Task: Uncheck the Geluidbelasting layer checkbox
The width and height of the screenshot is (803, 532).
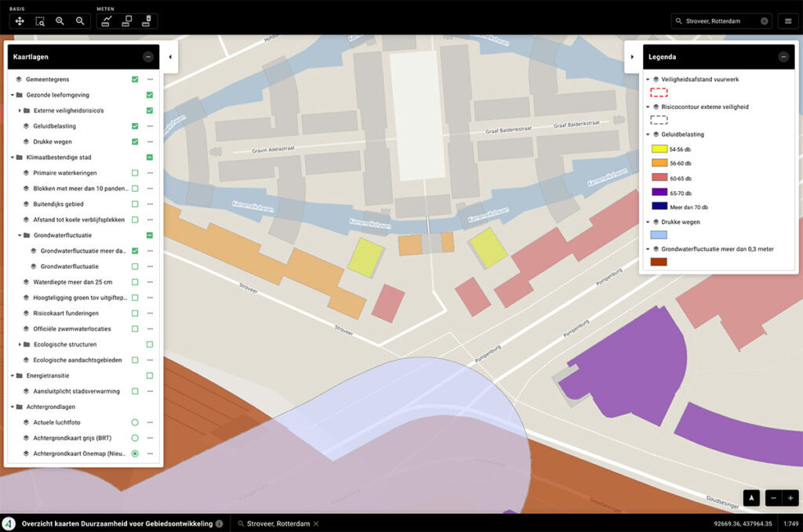Action: point(135,126)
